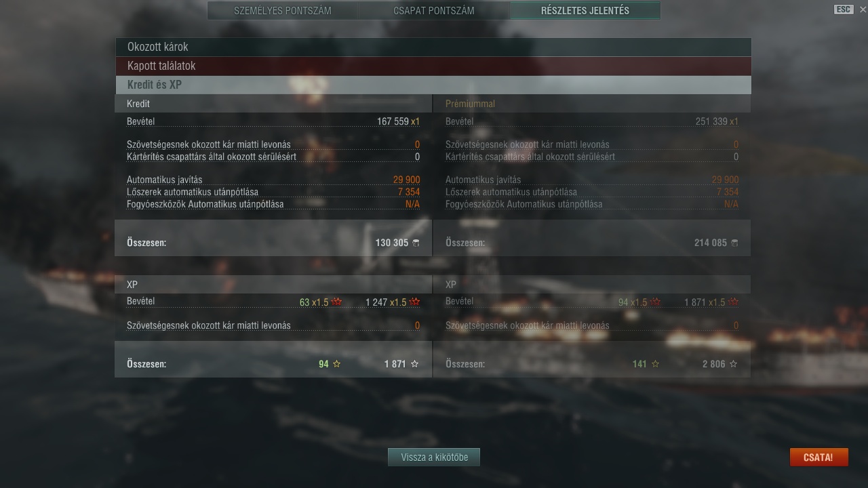Collapse the Kredit és XP section

pos(433,85)
